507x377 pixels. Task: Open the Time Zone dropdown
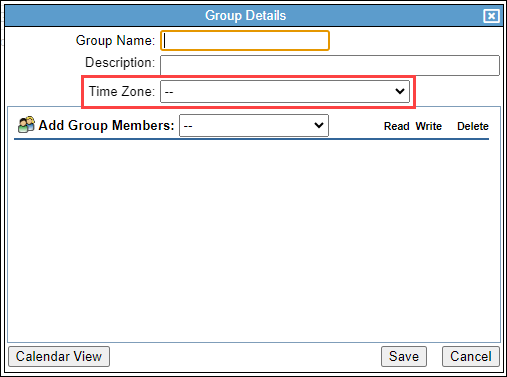pos(285,91)
